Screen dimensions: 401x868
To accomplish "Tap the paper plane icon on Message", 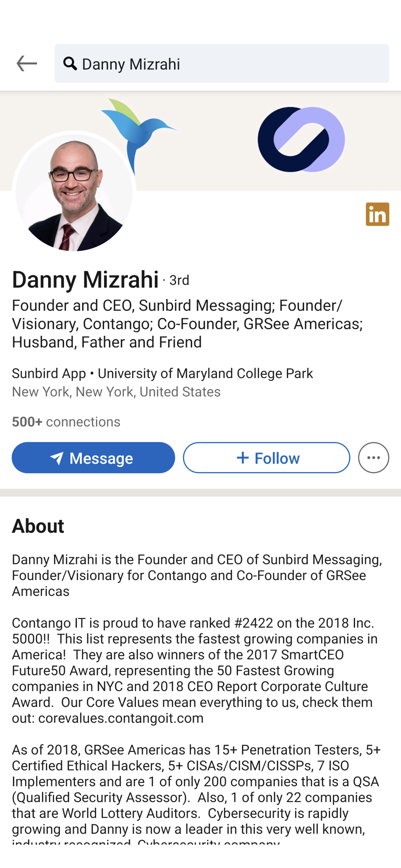I will coord(57,458).
